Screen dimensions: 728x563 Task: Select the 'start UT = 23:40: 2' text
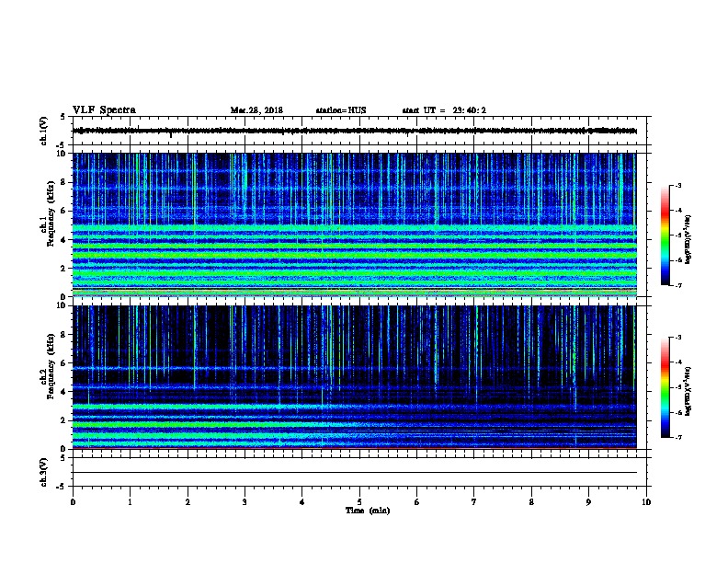click(444, 110)
